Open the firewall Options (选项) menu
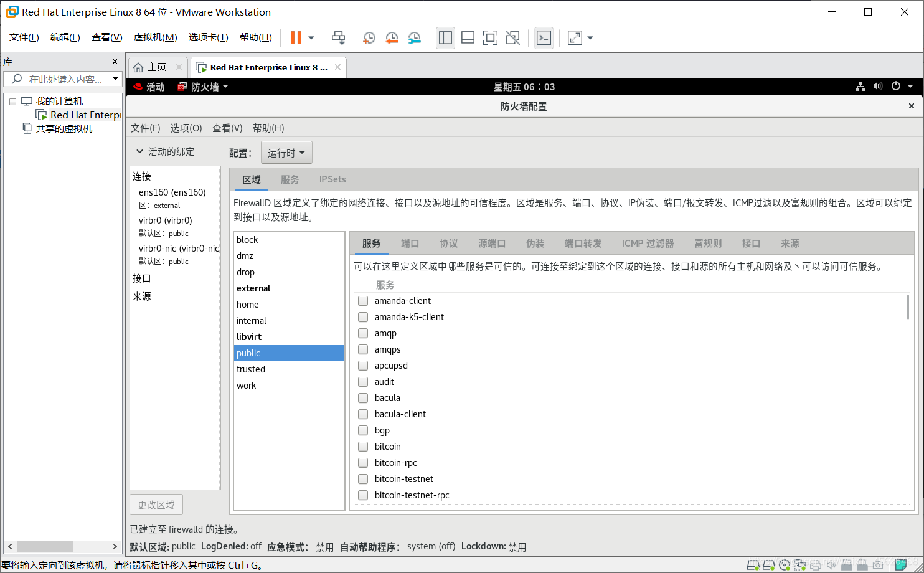The width and height of the screenshot is (924, 573). [186, 128]
